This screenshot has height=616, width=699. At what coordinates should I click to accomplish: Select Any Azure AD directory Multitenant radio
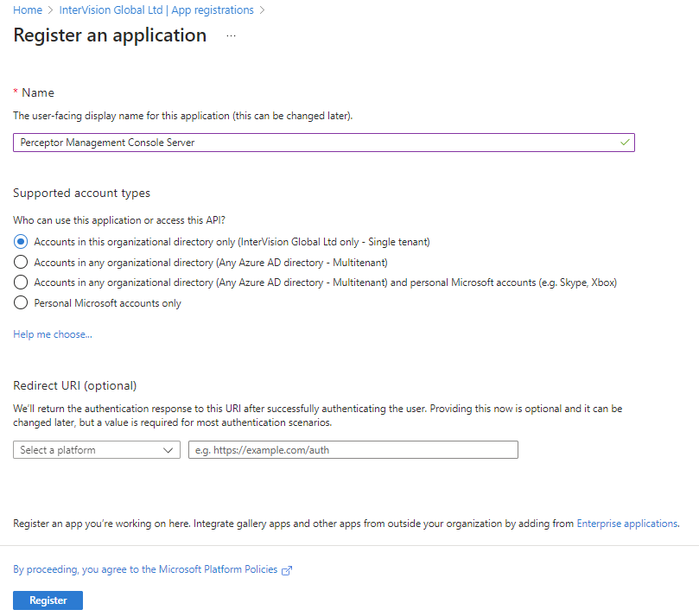coord(21,262)
